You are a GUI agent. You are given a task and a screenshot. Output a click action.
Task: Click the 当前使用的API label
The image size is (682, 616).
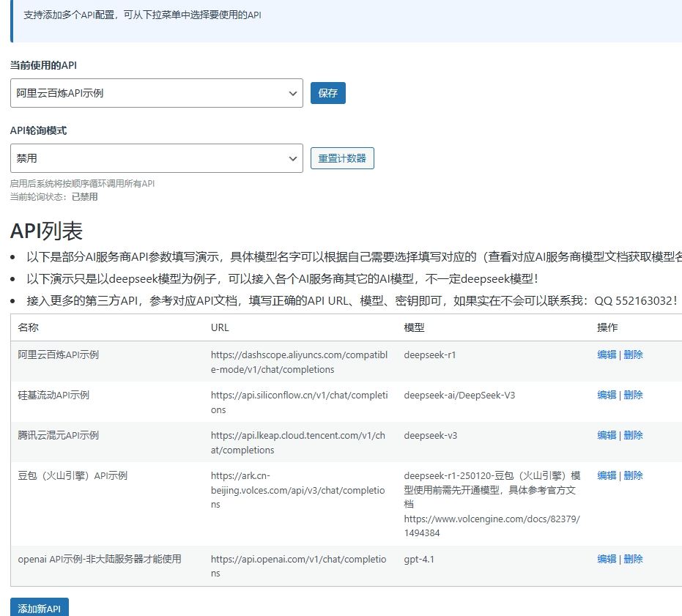43,65
